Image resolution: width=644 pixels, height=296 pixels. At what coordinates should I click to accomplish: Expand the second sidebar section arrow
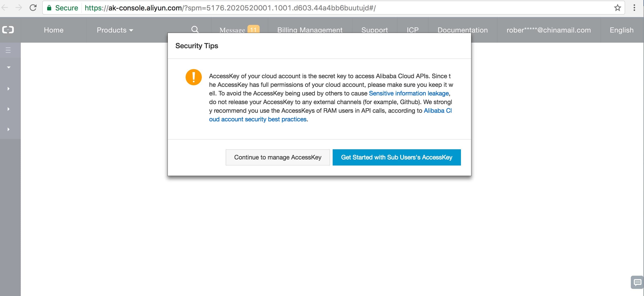coord(9,89)
